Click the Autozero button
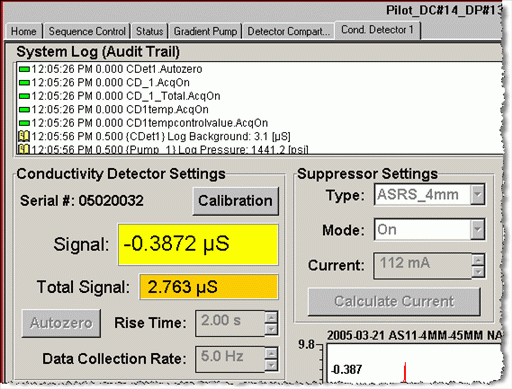 (61, 323)
